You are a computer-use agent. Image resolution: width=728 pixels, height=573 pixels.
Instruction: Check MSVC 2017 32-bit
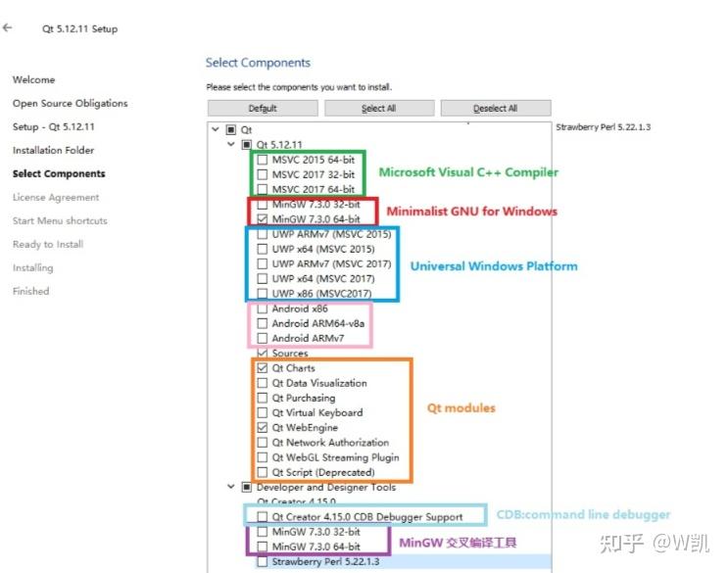[x=263, y=174]
